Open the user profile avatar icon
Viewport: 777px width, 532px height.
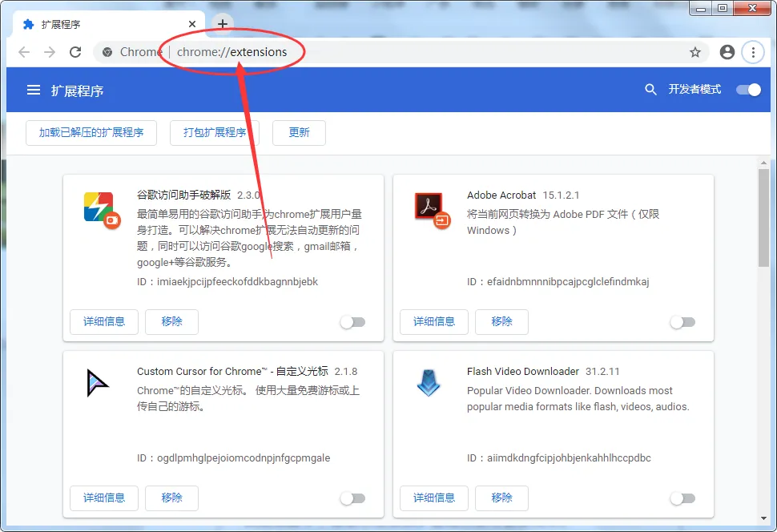pos(727,52)
